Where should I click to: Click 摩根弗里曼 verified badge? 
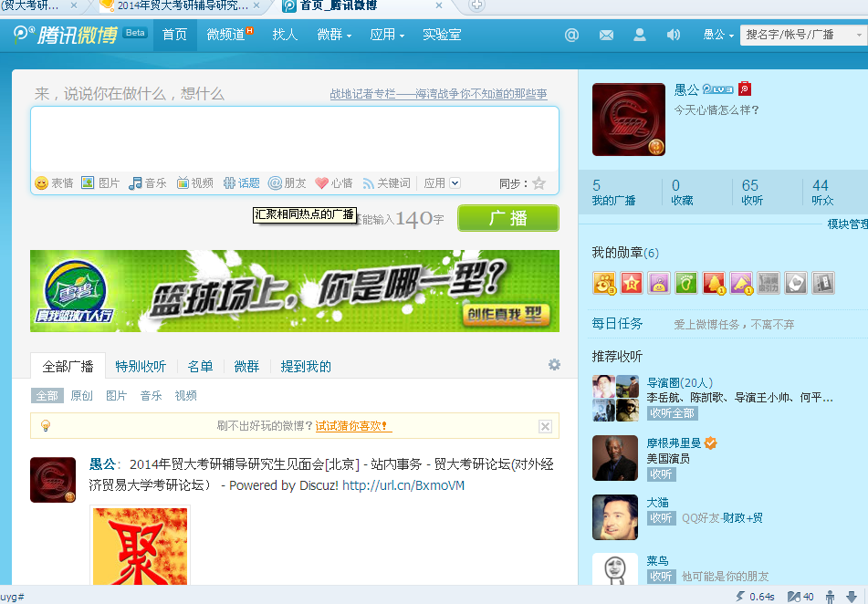click(710, 443)
